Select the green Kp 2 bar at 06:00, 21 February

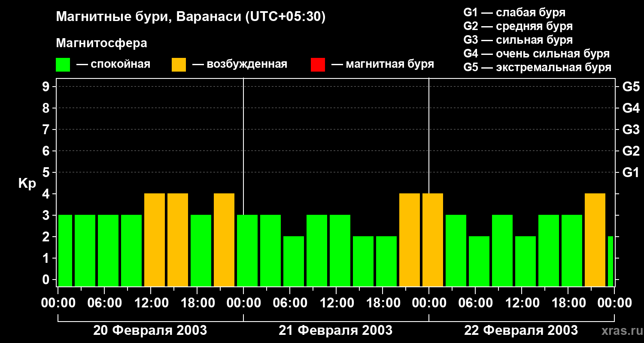click(294, 262)
